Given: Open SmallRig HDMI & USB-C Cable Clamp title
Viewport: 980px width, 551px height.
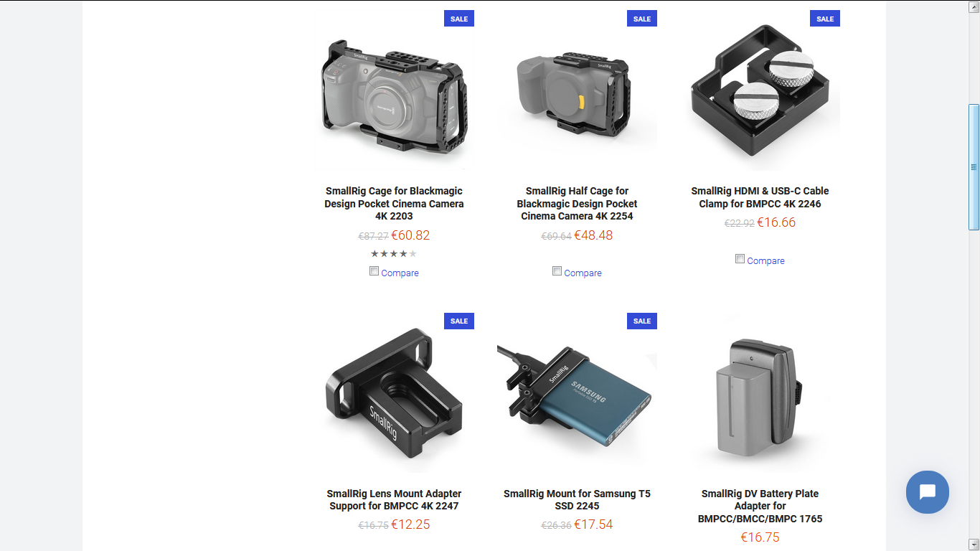Looking at the screenshot, I should click(760, 197).
